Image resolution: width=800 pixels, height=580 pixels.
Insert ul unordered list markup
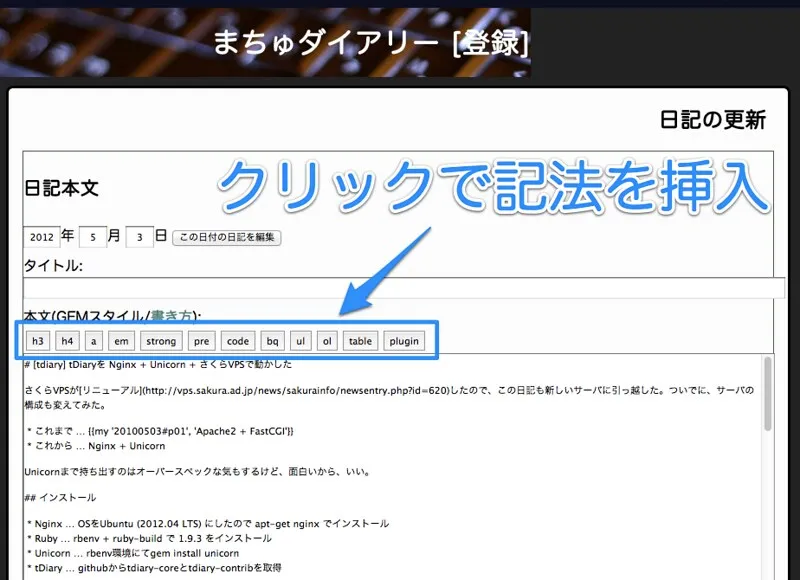(301, 341)
